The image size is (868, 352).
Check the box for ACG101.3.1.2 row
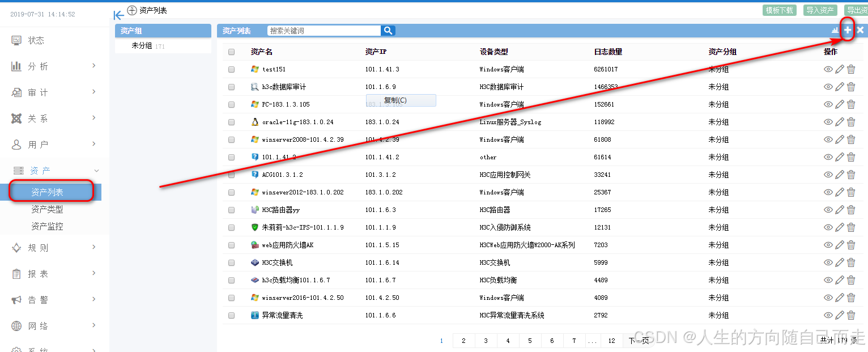point(231,175)
